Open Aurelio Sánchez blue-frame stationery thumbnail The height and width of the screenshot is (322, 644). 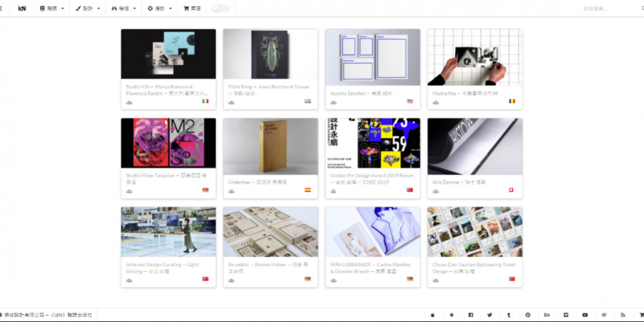[x=373, y=57]
